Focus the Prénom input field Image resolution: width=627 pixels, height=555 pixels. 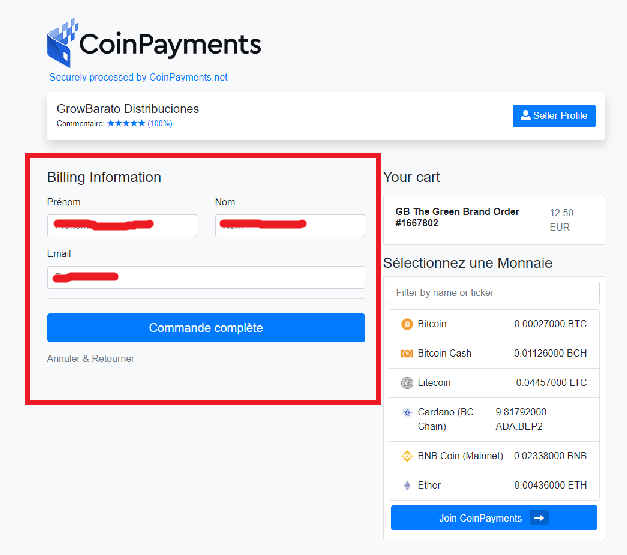point(122,226)
